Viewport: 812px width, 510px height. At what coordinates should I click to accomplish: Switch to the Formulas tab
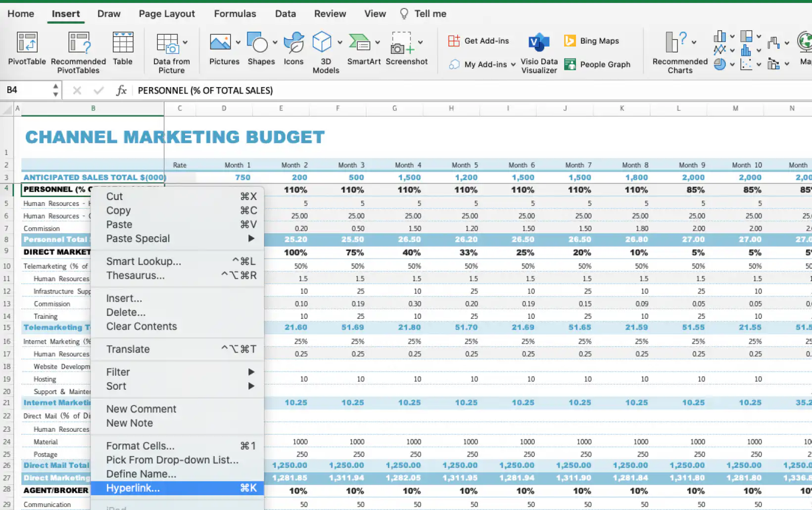[x=235, y=14]
